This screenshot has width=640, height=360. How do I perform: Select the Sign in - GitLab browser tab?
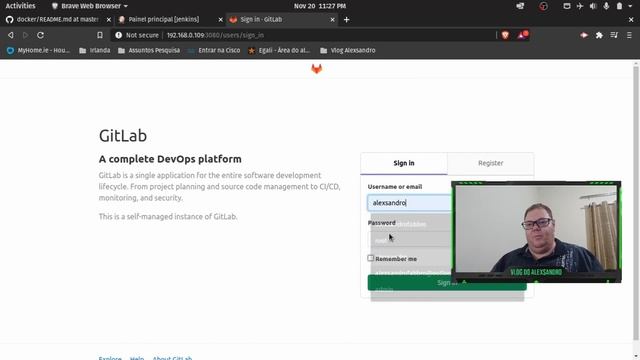point(282,20)
